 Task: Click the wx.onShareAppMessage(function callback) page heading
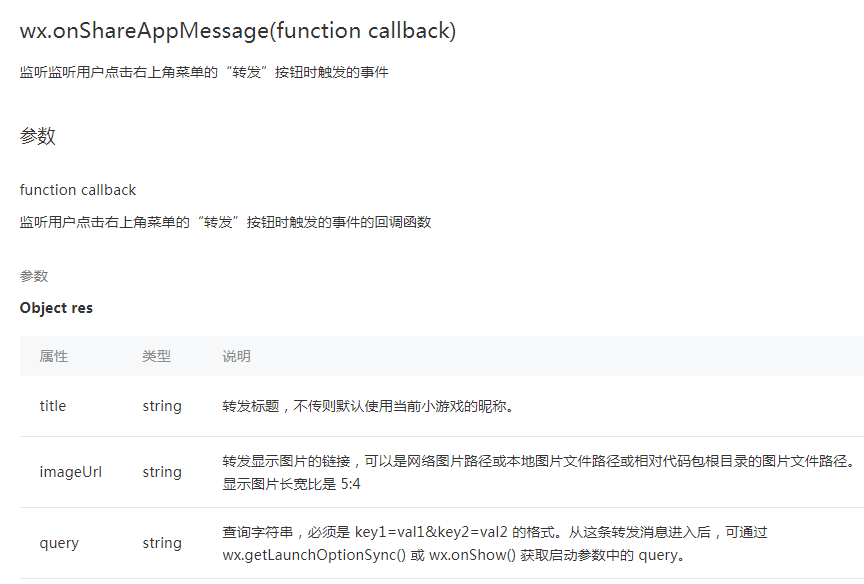[238, 31]
